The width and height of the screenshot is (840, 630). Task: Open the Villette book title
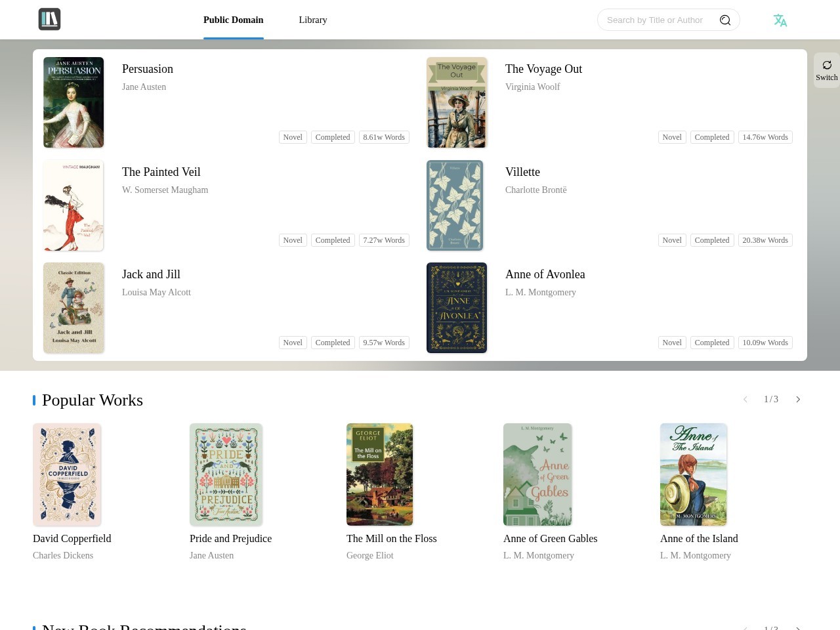(x=522, y=172)
